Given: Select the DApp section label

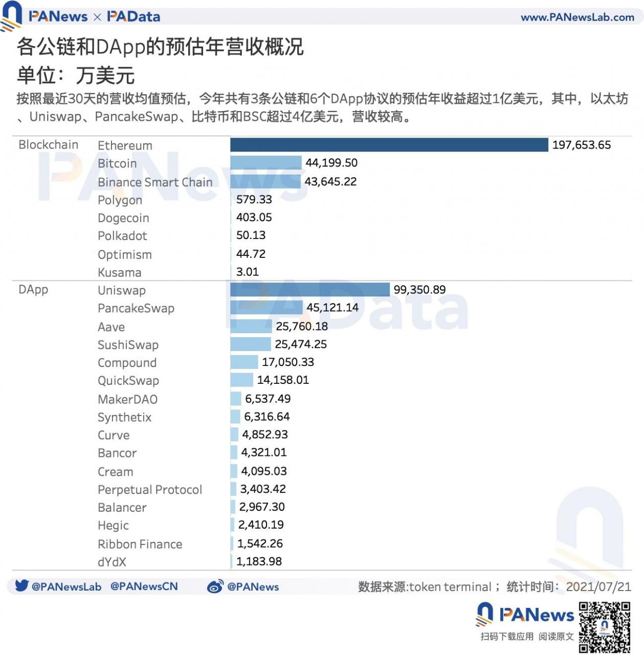Looking at the screenshot, I should tap(32, 290).
